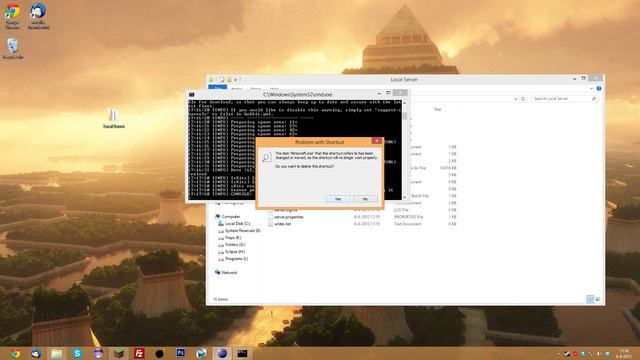Open the volume icon in system tray
640x360 pixels.
pyautogui.click(x=599, y=354)
